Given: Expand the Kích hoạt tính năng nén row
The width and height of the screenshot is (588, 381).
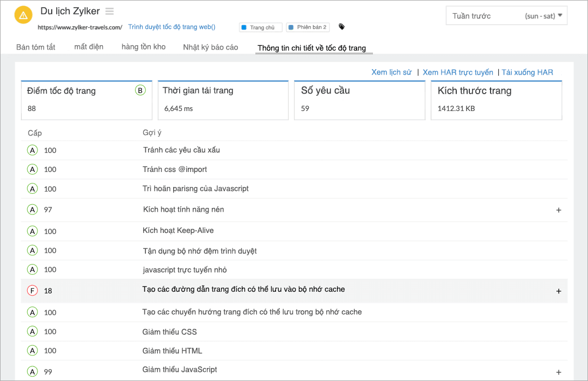Looking at the screenshot, I should click(559, 210).
